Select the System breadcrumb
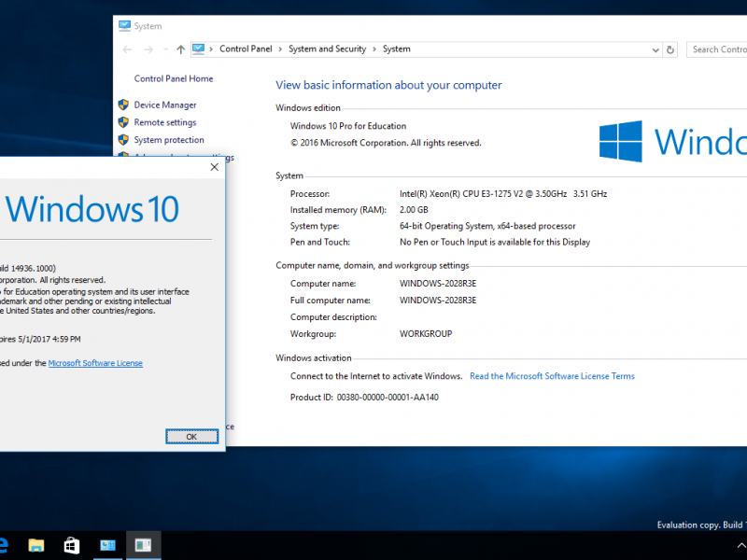This screenshot has height=560, width=747. coord(396,49)
